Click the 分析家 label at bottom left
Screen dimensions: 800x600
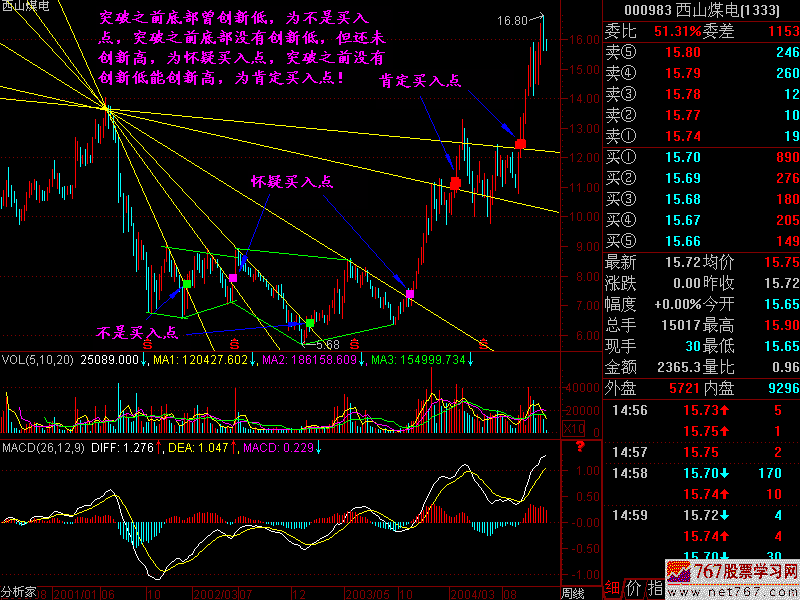18,592
